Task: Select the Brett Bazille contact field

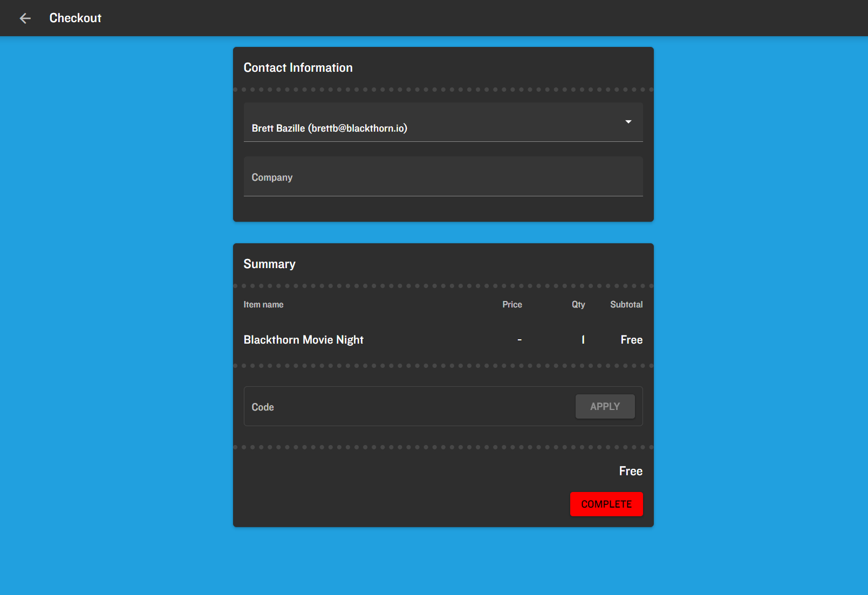Action: click(443, 122)
